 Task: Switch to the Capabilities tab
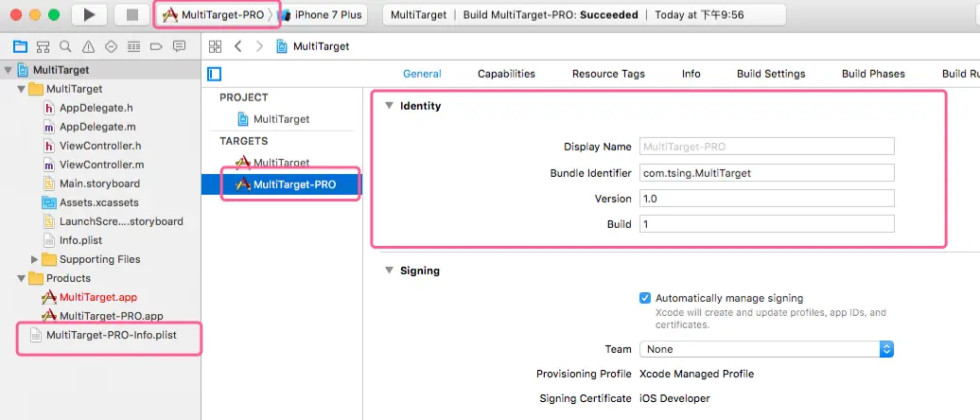506,74
